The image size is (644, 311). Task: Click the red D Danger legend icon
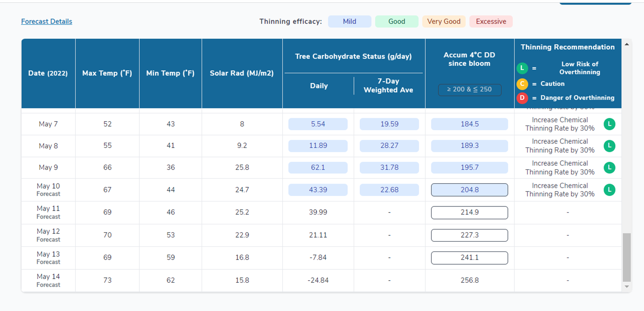point(522,98)
